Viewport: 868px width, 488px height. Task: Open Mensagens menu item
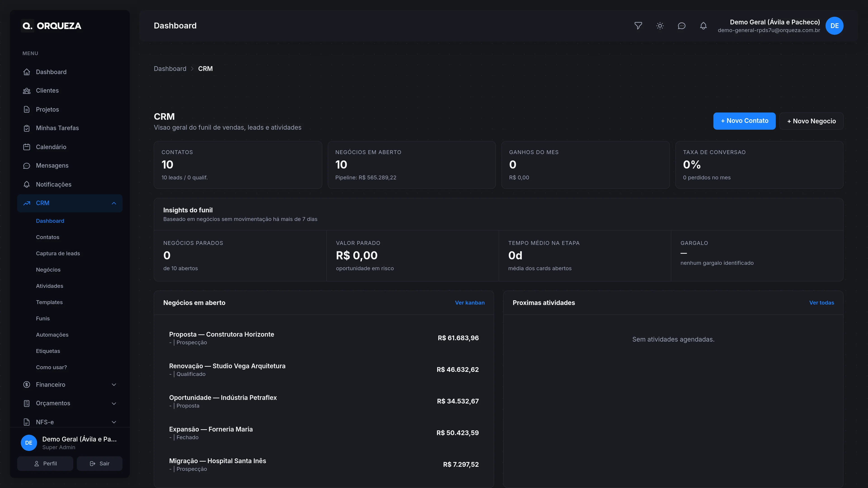tap(70, 166)
